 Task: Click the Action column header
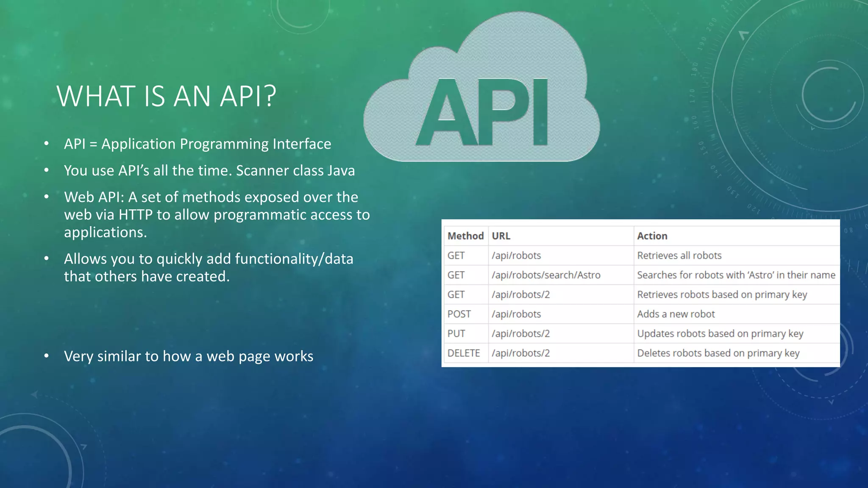pyautogui.click(x=652, y=236)
